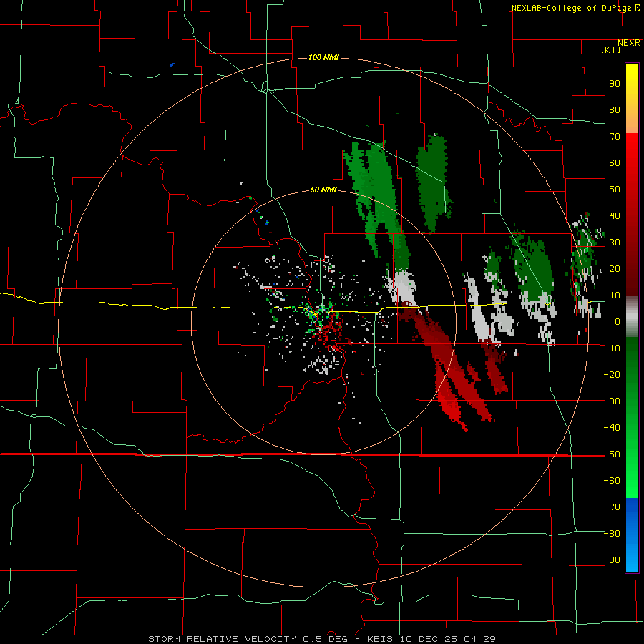Select the -60 value on the scale
Viewport: 644px width, 644px height.
click(x=612, y=481)
